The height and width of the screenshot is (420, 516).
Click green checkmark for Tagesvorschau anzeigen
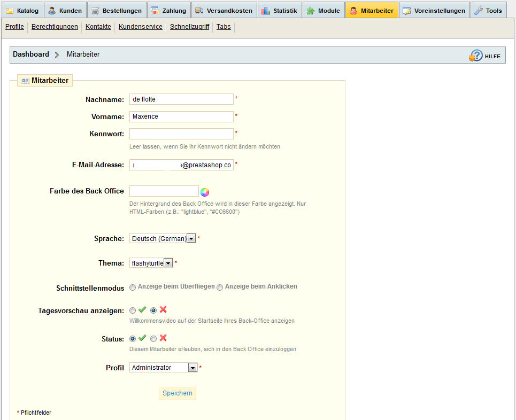click(x=142, y=309)
